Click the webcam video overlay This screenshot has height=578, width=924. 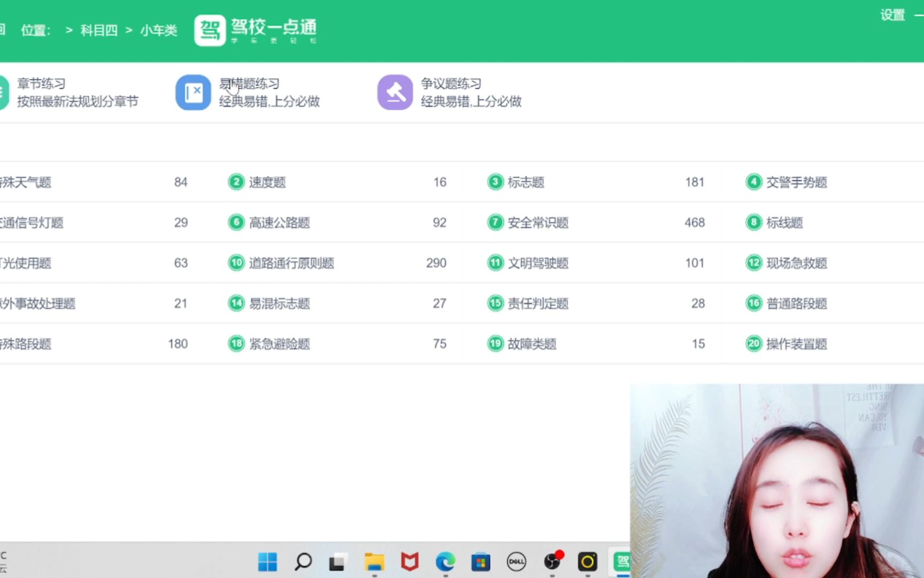(x=777, y=481)
